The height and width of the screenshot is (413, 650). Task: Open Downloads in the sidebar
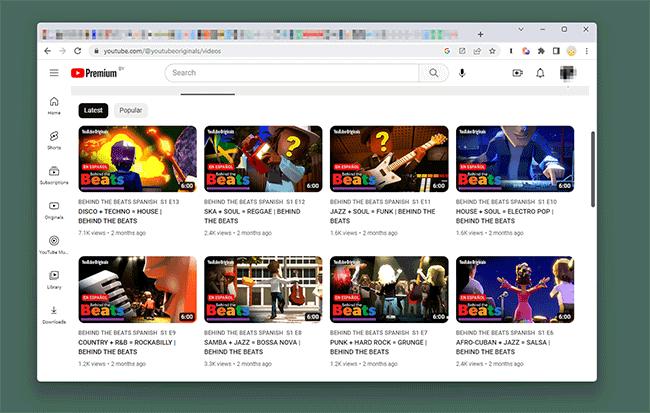click(x=54, y=315)
